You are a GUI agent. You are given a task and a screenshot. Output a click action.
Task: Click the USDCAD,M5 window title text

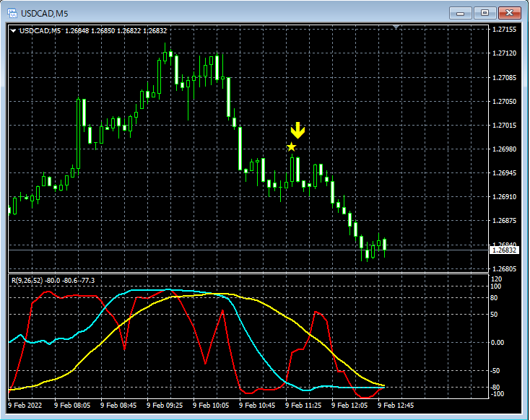[44, 14]
